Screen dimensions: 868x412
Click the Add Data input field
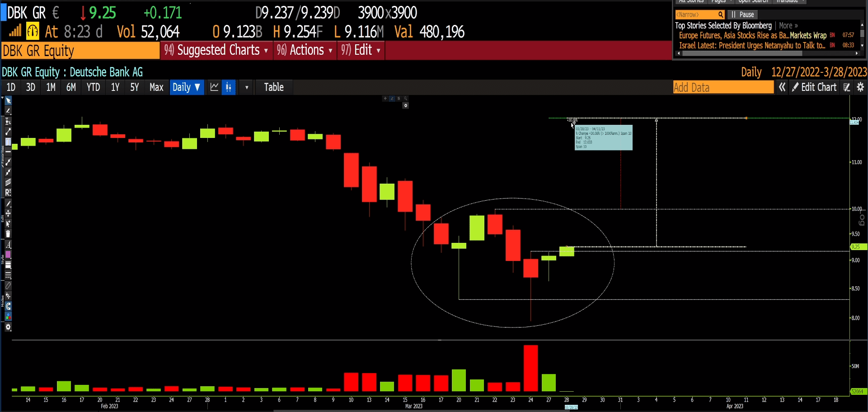(x=723, y=87)
